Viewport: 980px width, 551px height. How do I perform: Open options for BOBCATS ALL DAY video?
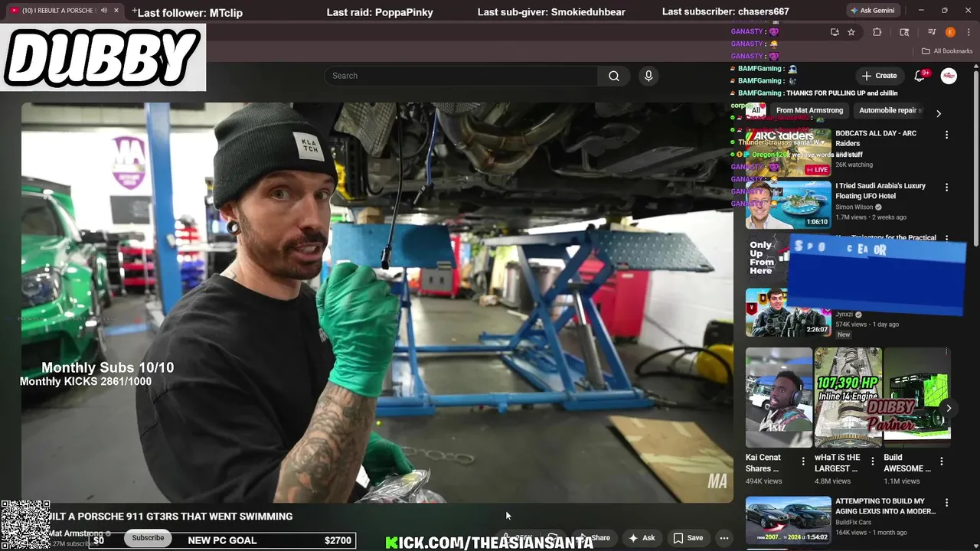(x=946, y=135)
